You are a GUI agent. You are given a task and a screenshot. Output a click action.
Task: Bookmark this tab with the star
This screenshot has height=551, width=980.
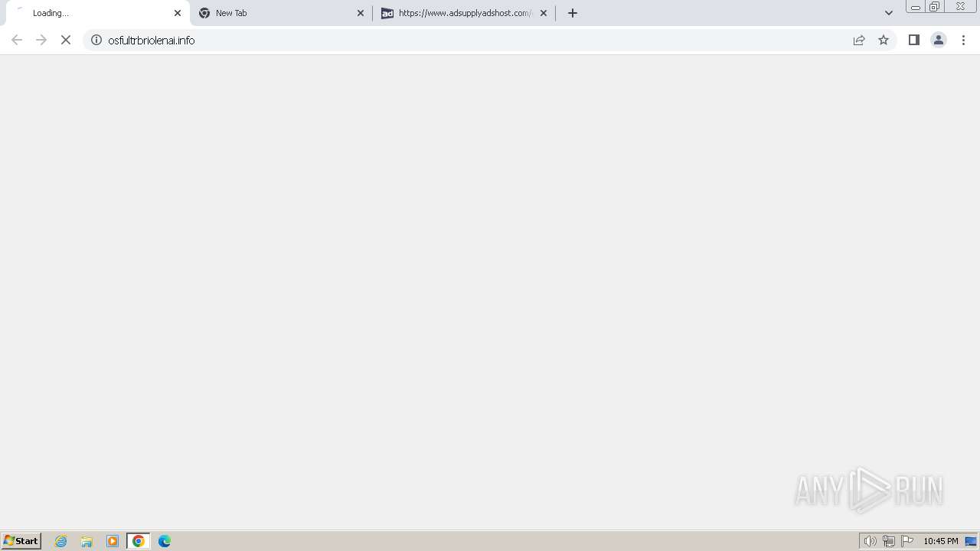tap(884, 40)
